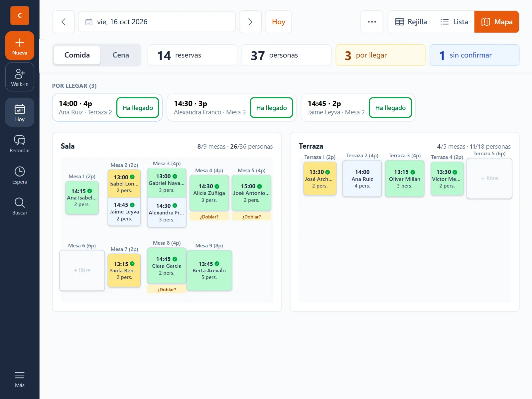
Task: Click the 1 sin confirmar counter
Action: click(x=474, y=55)
